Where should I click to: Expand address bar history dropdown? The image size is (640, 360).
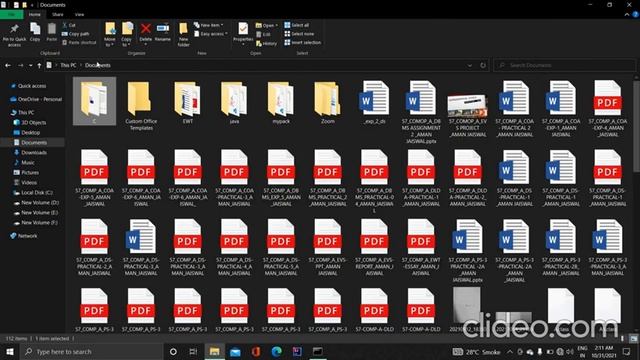470,65
